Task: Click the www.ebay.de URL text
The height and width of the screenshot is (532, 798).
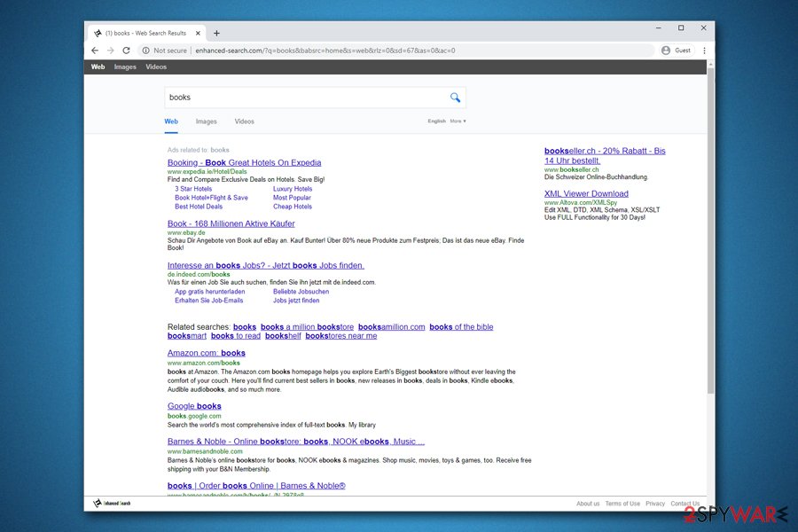Action: click(186, 232)
